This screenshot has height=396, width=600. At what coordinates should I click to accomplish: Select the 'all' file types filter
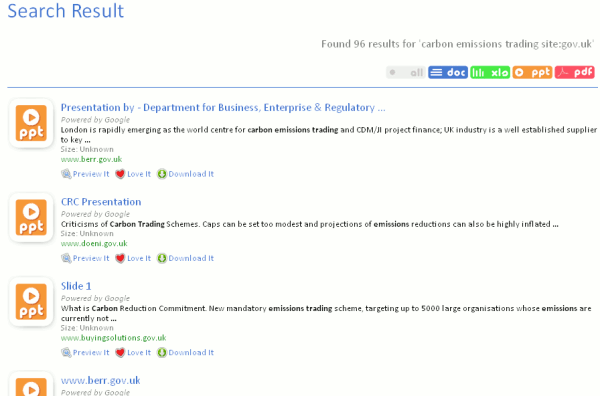[406, 72]
